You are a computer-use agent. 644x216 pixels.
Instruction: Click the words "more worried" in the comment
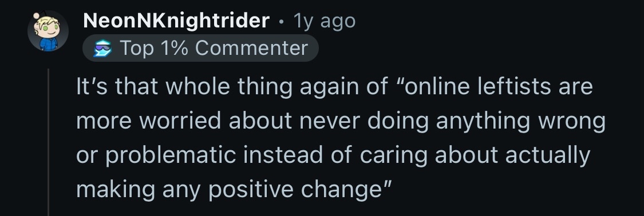click(x=149, y=121)
